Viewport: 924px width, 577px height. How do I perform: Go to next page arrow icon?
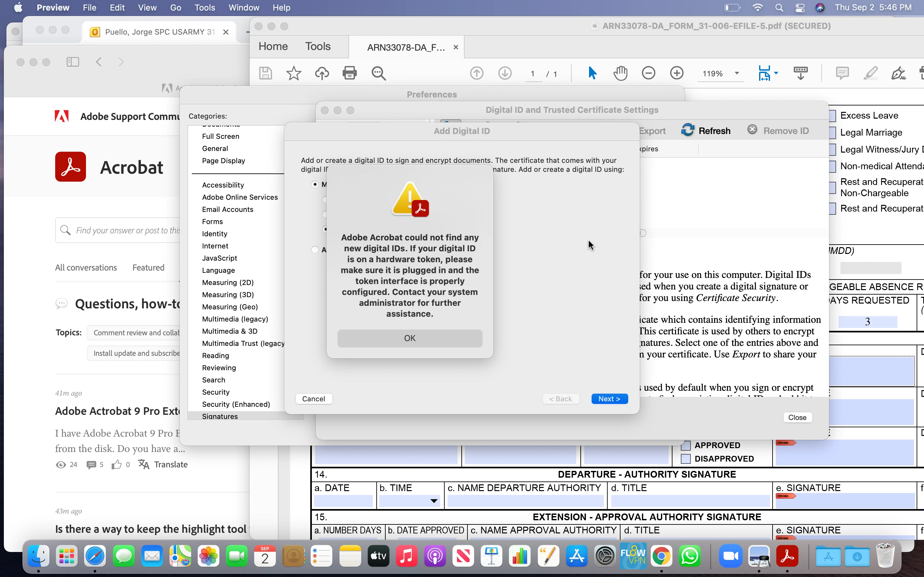click(x=505, y=73)
